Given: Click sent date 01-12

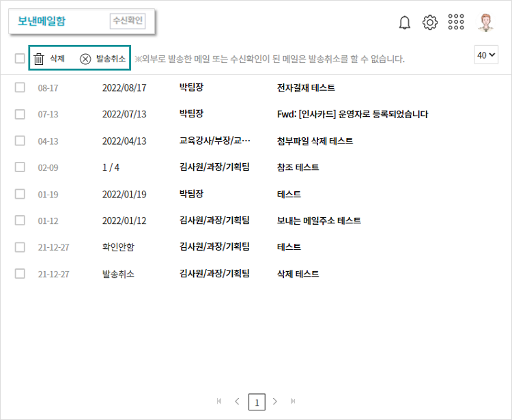Looking at the screenshot, I should pyautogui.click(x=48, y=221).
